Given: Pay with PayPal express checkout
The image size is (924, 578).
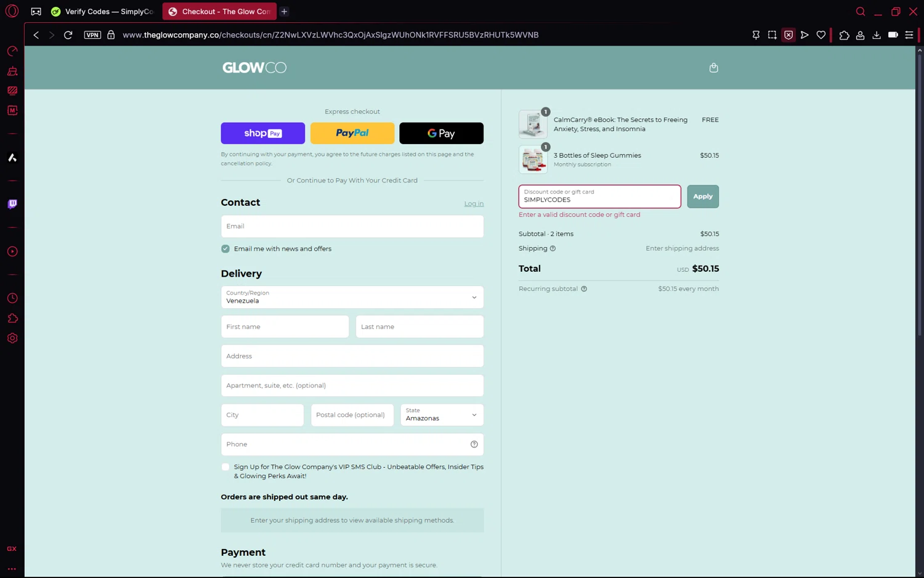Looking at the screenshot, I should 352,133.
